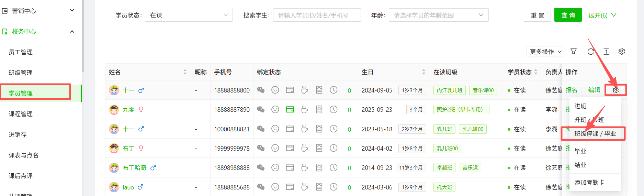Refresh the student list with reload icon

click(x=590, y=52)
